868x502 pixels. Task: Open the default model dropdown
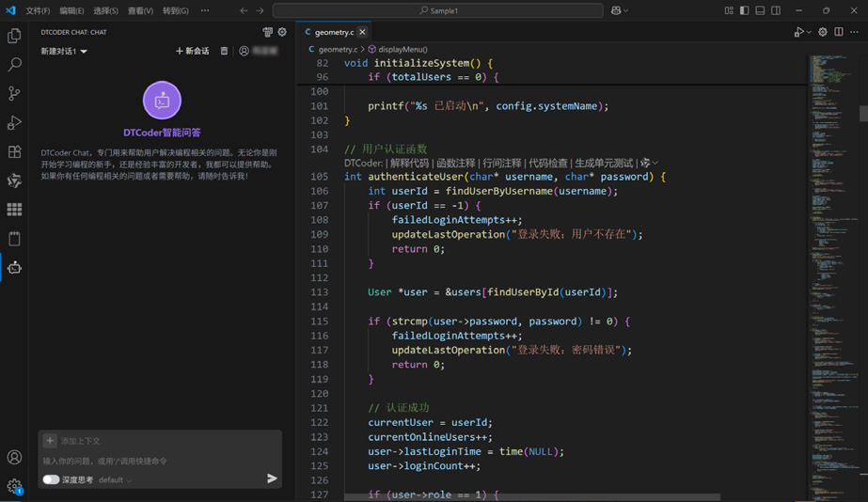click(115, 479)
